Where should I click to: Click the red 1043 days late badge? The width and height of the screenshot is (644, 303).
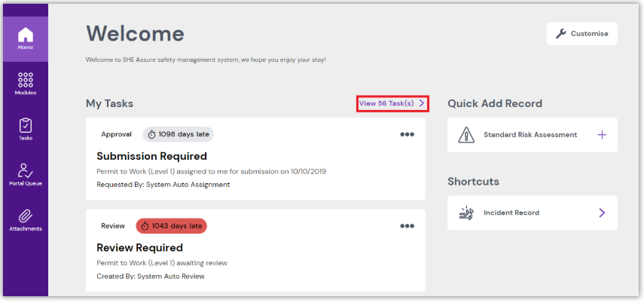coord(171,226)
